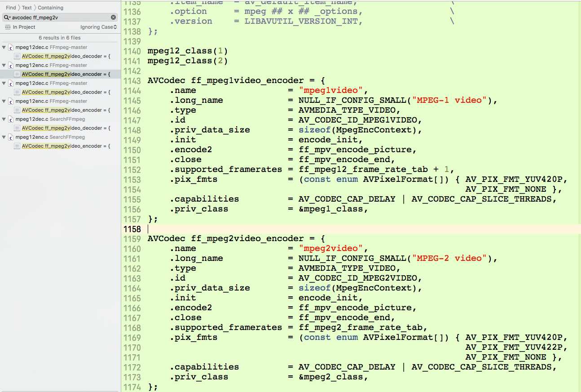Screen dimensions: 581x392
Task: Click "mpeg ## x ## _options" in the code
Action: click(x=300, y=12)
